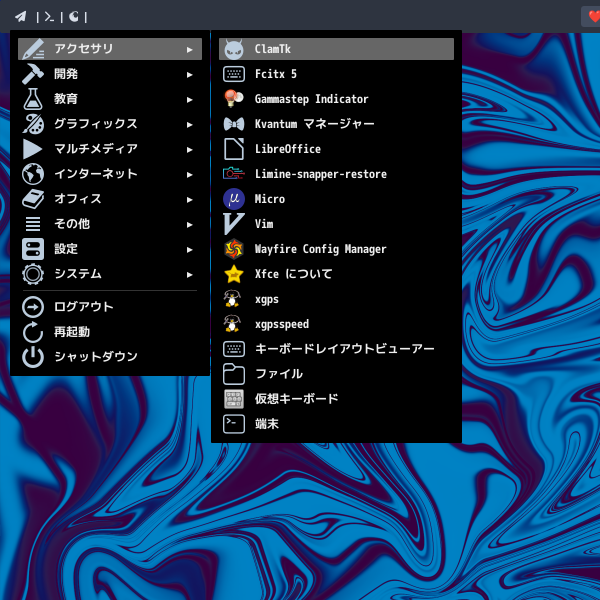This screenshot has height=600, width=600.
Task: Click the night mode moon icon in panel
Action: 73,16
